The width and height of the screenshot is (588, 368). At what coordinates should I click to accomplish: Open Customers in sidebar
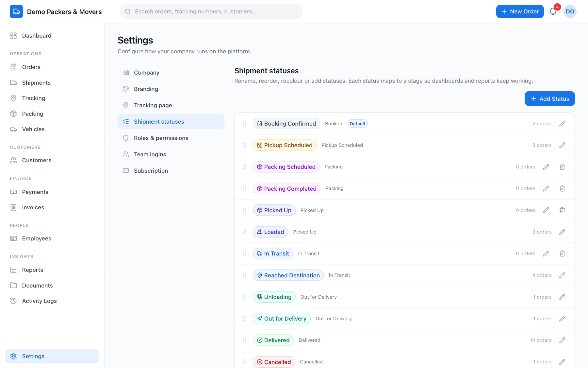(x=52, y=160)
